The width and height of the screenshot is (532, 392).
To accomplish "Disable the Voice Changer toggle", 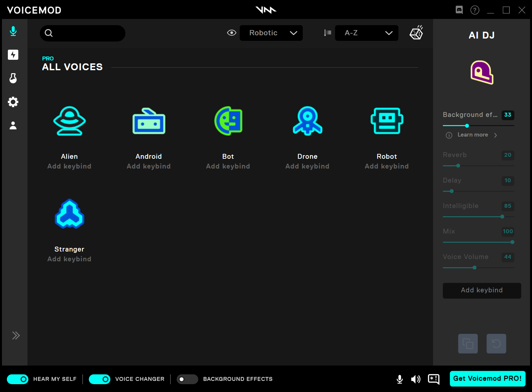I will point(100,379).
